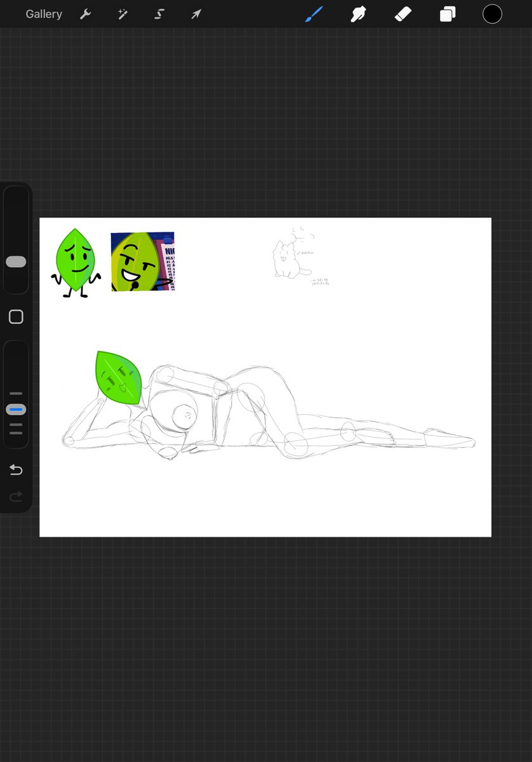Open the black color picker circle

coord(492,14)
